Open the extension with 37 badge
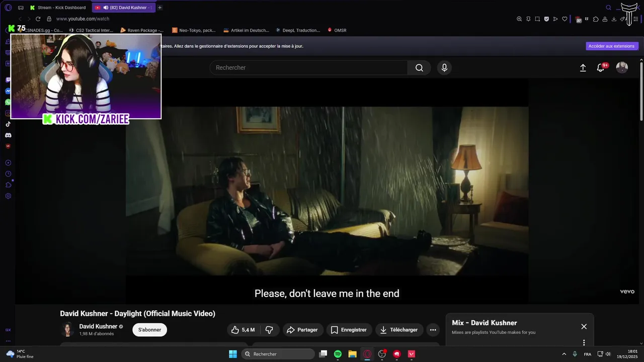Viewport: 644px width, 362px height. tap(579, 19)
